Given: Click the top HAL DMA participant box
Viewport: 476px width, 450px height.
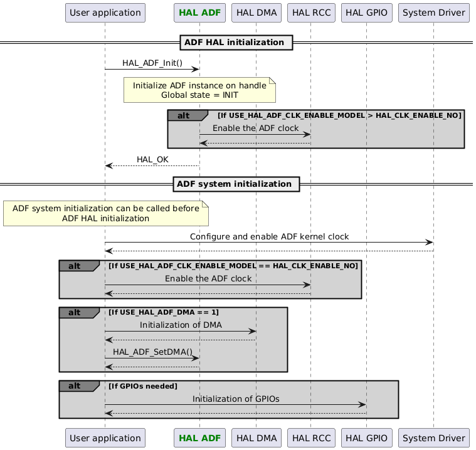Looking at the screenshot, I should tap(257, 13).
